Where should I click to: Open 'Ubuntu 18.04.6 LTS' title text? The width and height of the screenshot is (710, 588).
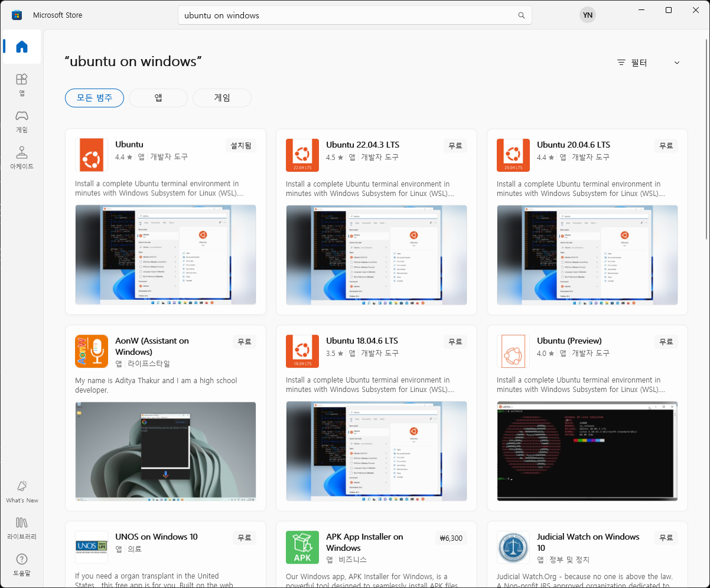click(x=362, y=341)
